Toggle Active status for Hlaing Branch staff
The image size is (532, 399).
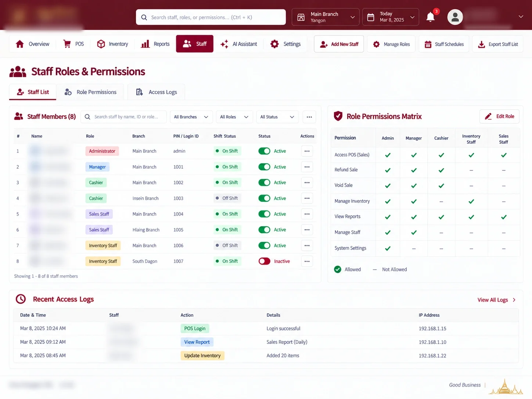pos(264,230)
